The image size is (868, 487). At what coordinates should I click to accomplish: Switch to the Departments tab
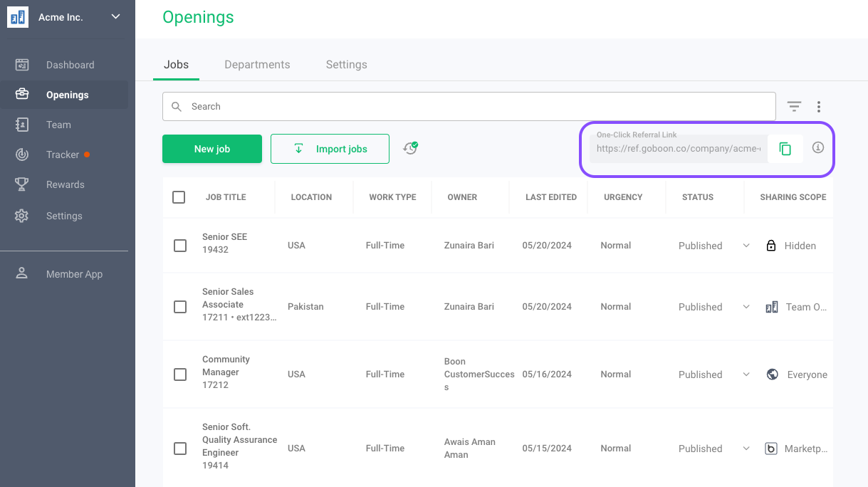pos(257,65)
